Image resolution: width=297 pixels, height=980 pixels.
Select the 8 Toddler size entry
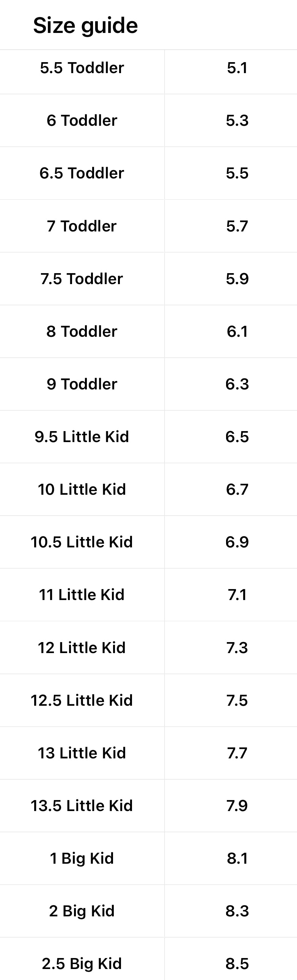click(x=82, y=331)
